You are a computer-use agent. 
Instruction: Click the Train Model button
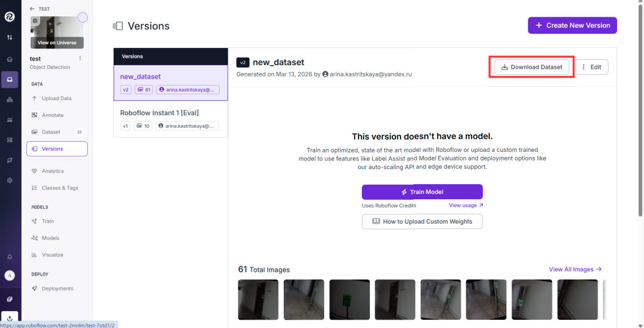click(x=422, y=192)
